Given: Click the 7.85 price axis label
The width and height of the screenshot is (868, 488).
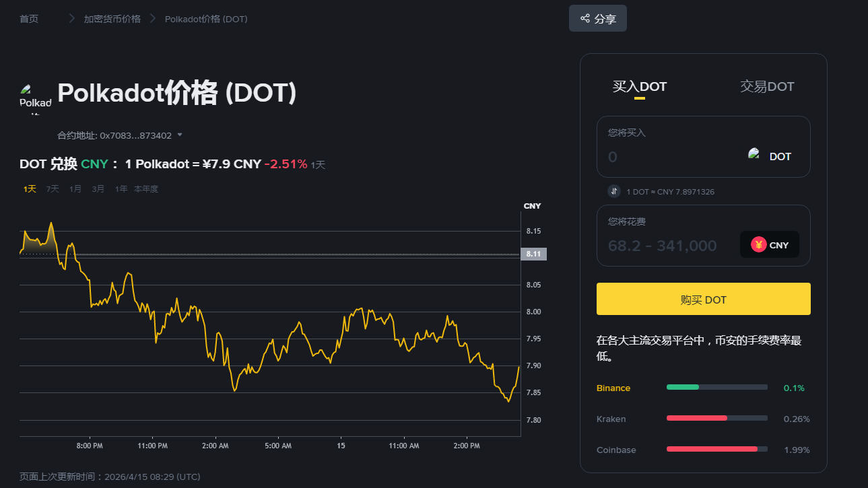Looking at the screenshot, I should (x=533, y=392).
